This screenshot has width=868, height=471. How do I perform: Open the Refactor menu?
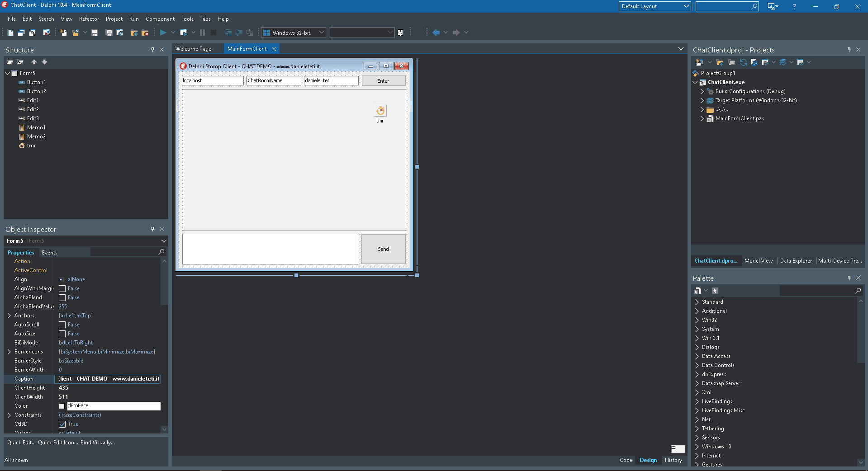click(89, 19)
